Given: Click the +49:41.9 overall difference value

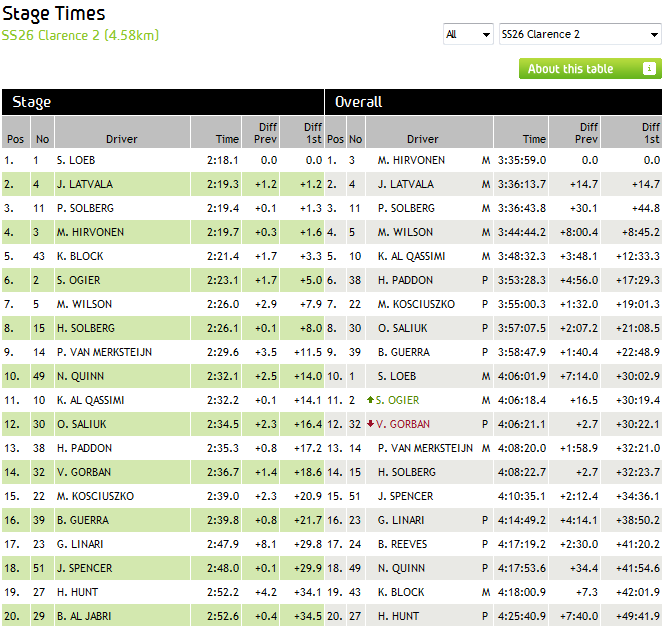Looking at the screenshot, I should tap(638, 616).
